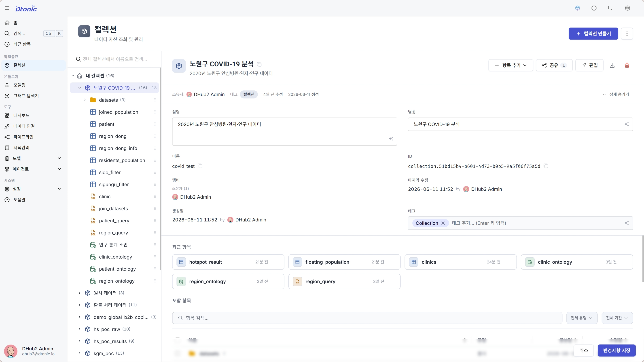Download the collection via download icon
644x362 pixels.
tap(612, 65)
